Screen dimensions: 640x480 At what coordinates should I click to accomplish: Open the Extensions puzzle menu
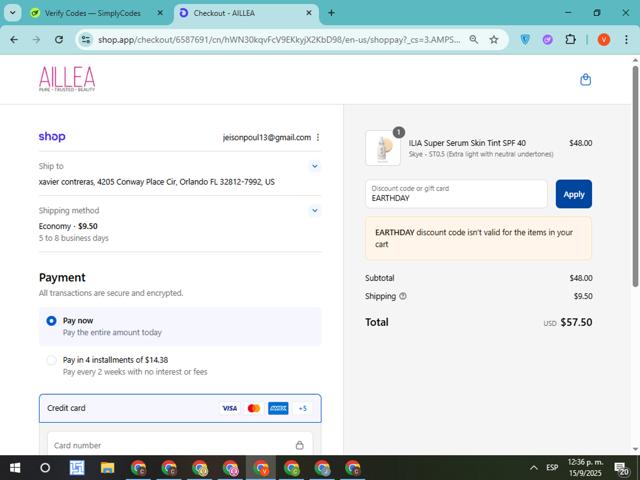(x=570, y=40)
